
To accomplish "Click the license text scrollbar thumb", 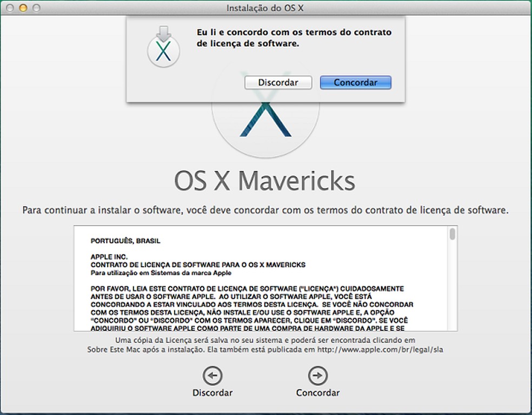I will 453,234.
